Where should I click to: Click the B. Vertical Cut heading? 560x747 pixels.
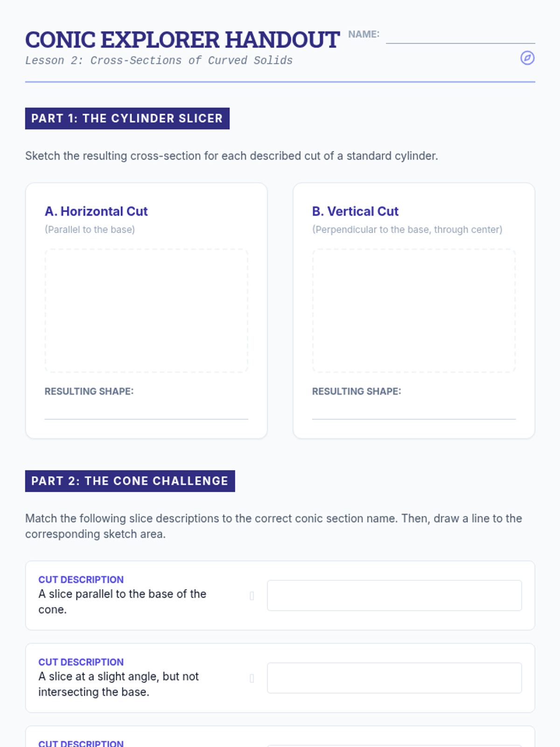click(x=355, y=211)
